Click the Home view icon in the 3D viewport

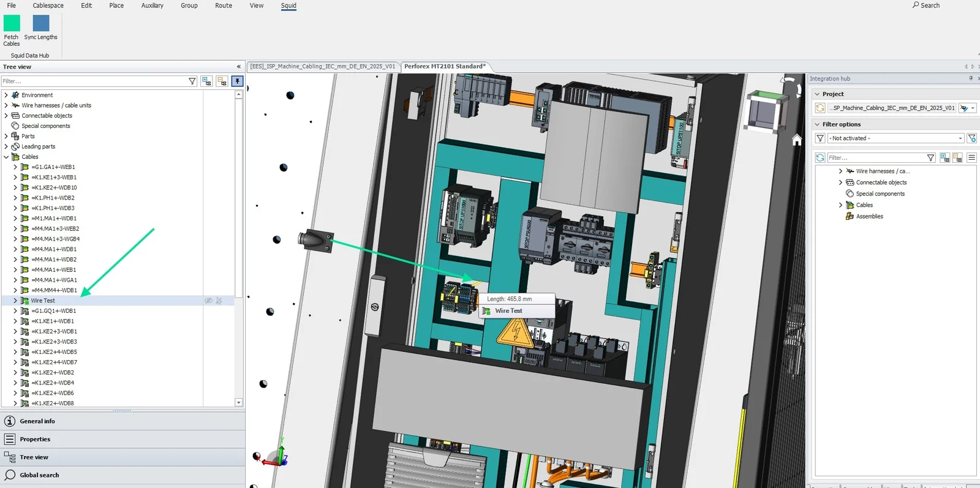click(797, 140)
